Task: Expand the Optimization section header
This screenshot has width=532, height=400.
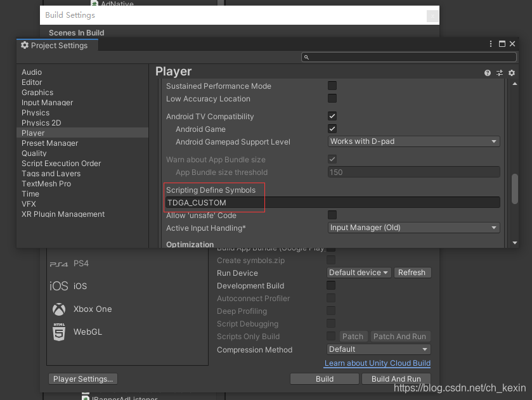Action: 190,244
